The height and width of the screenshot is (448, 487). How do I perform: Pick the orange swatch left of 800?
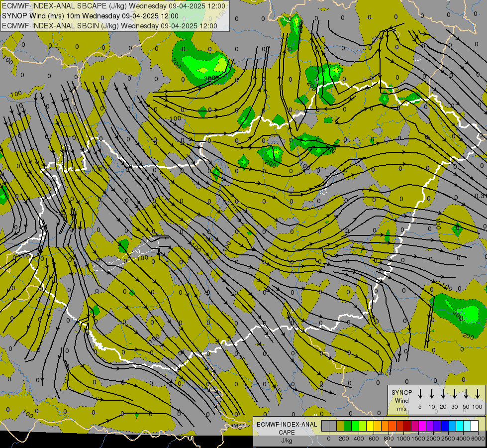click(x=385, y=426)
